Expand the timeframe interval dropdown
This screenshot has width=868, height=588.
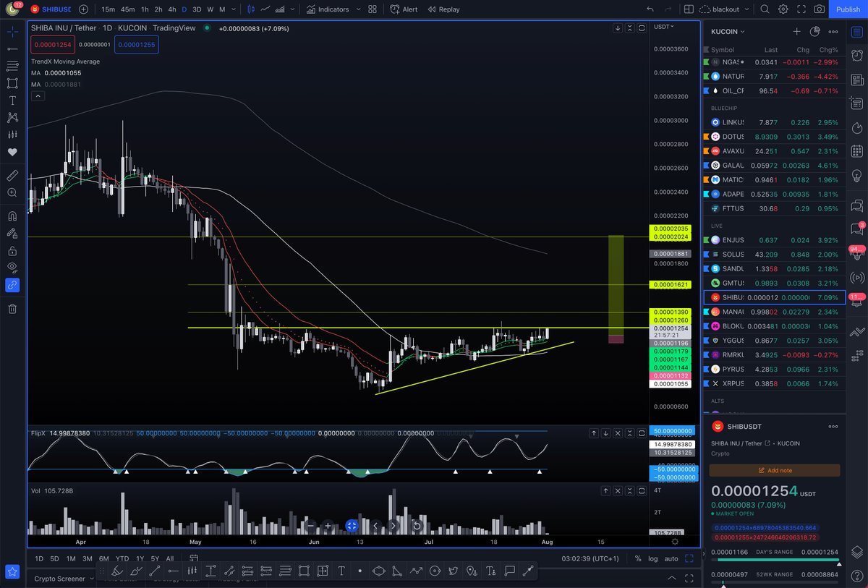(234, 9)
